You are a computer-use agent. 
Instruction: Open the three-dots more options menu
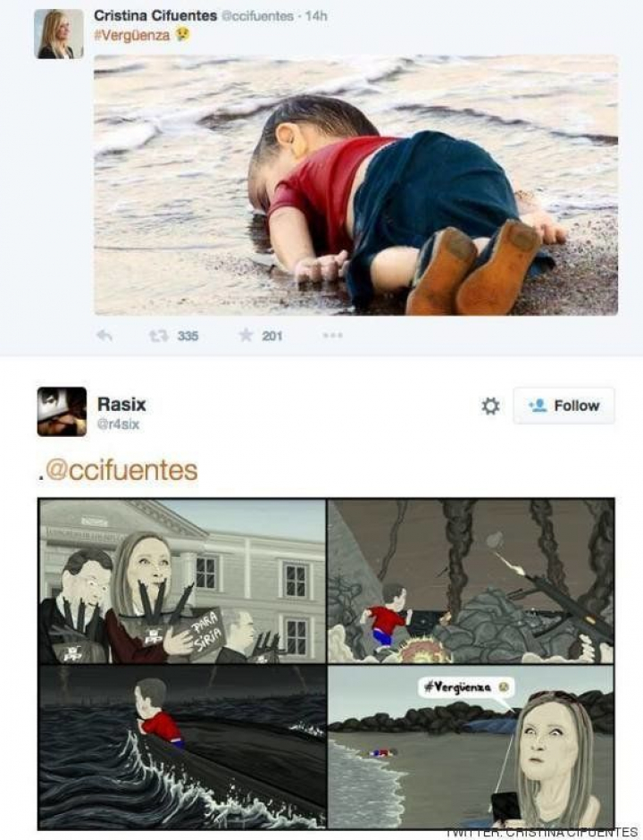click(332, 335)
